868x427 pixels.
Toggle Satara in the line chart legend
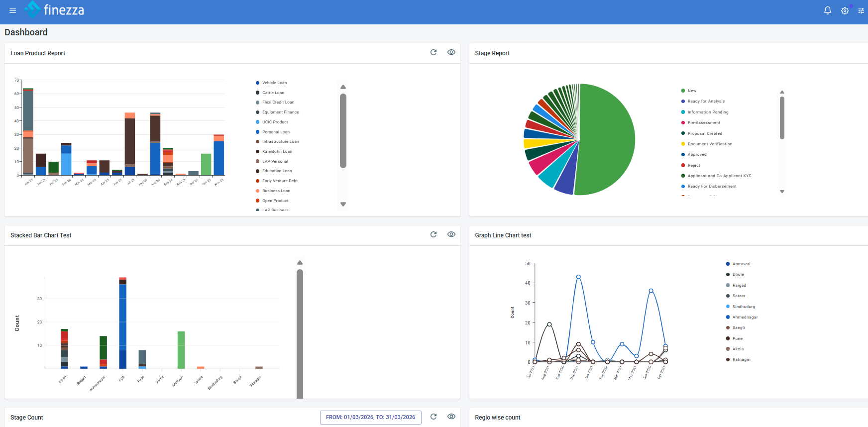(x=736, y=296)
